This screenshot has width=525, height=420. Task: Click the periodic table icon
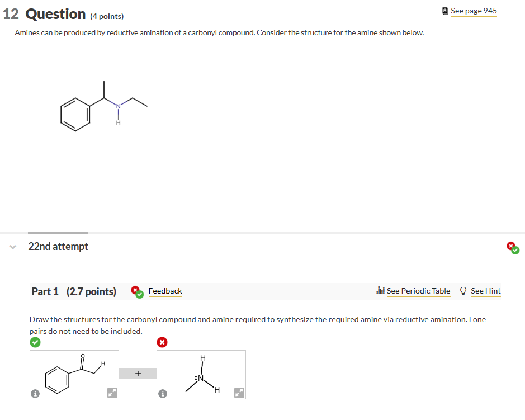pos(381,290)
